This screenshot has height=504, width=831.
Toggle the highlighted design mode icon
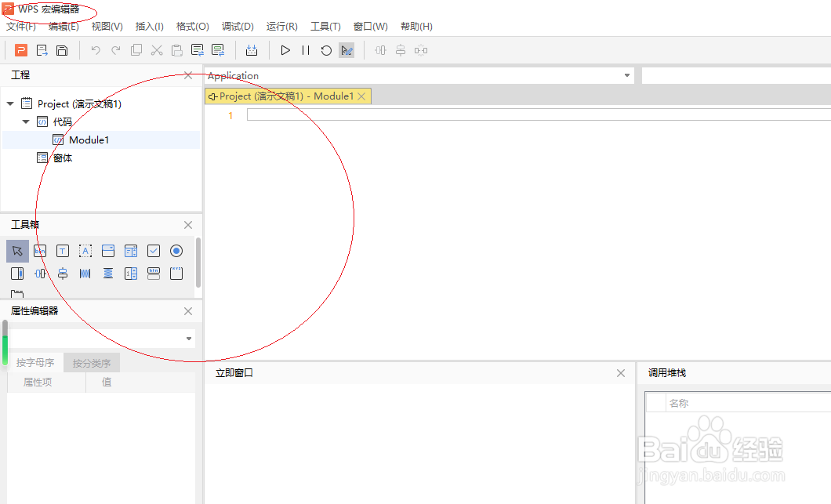[x=347, y=50]
